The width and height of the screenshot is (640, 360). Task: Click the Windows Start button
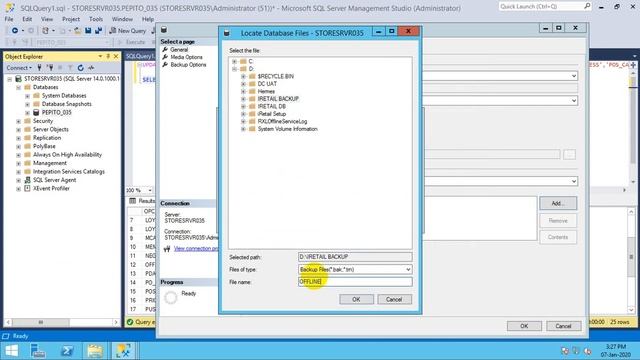11,351
